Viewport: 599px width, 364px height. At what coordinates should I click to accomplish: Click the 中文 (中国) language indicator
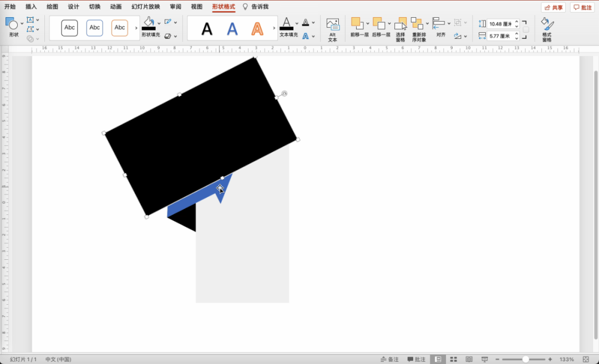pos(58,360)
